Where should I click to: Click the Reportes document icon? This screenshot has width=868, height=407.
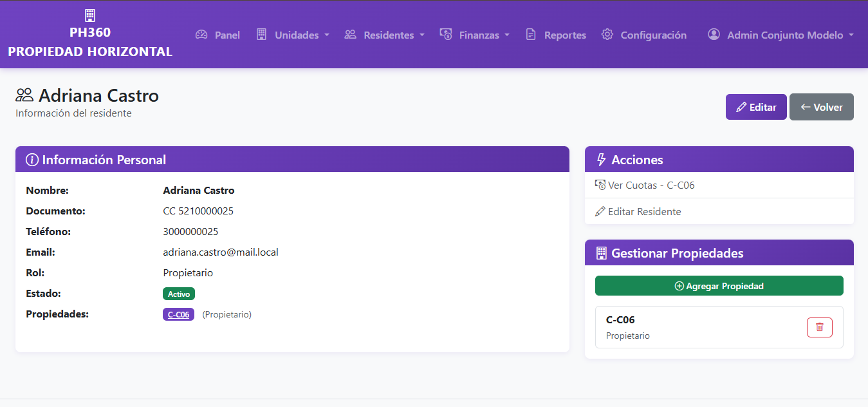(x=531, y=35)
